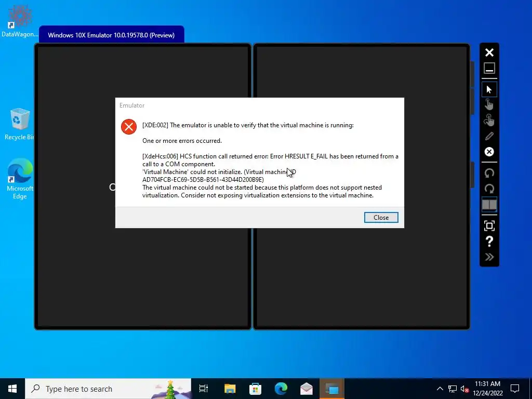This screenshot has width=532, height=399.
Task: Click the taskbar search box
Action: (108, 389)
